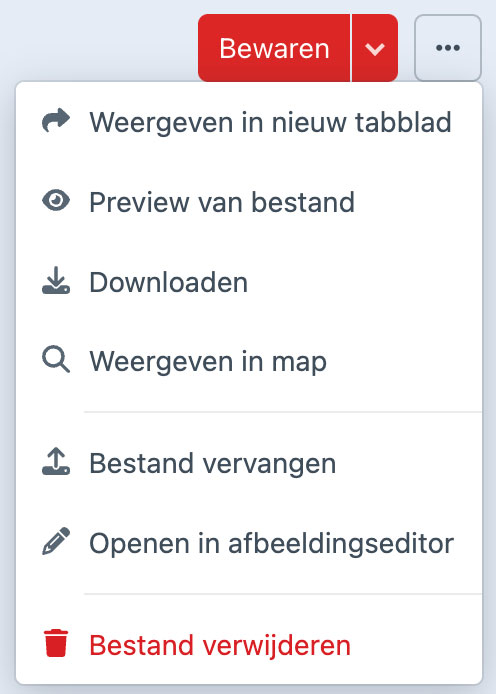Click empty header area left of Bewaren
This screenshot has height=694, width=496.
pyautogui.click(x=97, y=42)
